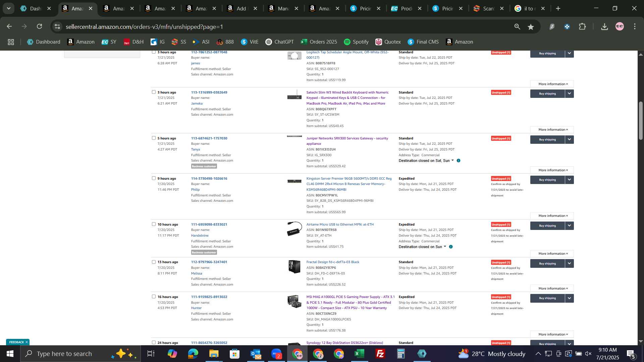Open the browser zoom magnifier icon
Image resolution: width=644 pixels, height=362 pixels.
517,26
